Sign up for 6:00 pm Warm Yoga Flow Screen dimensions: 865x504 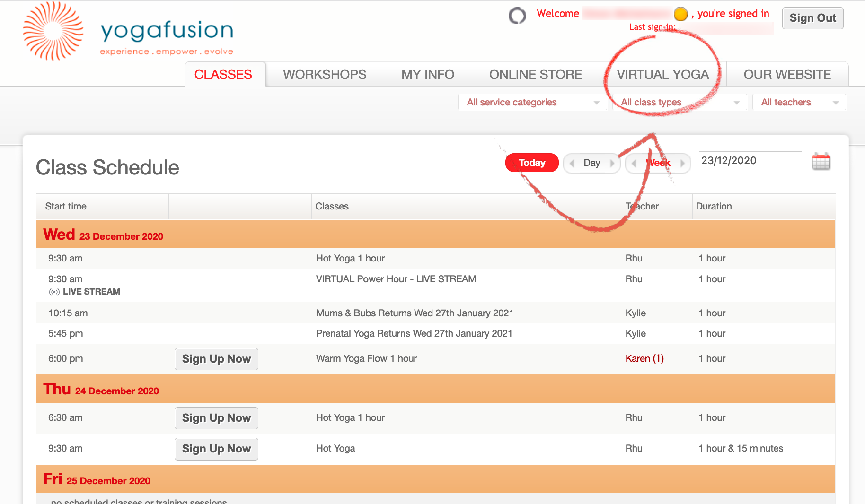216,359
